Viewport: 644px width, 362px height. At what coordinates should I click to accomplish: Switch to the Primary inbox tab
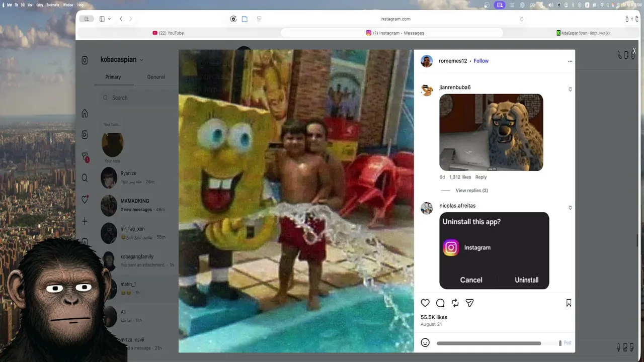click(113, 77)
